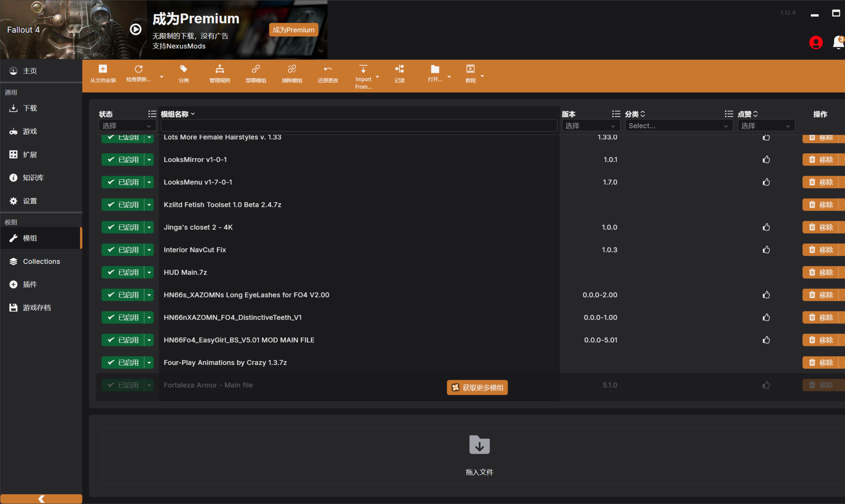Open the Categories tag icon
The height and width of the screenshot is (504, 845).
(184, 69)
